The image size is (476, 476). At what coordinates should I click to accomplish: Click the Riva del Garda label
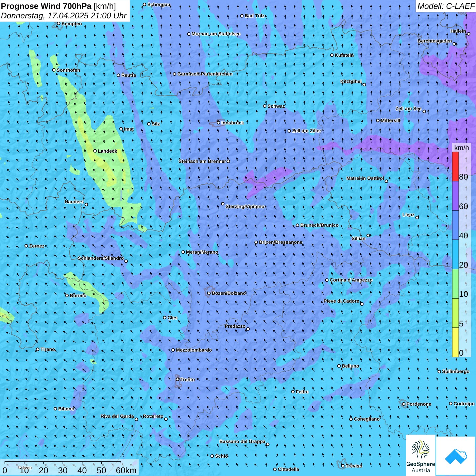coord(117,416)
